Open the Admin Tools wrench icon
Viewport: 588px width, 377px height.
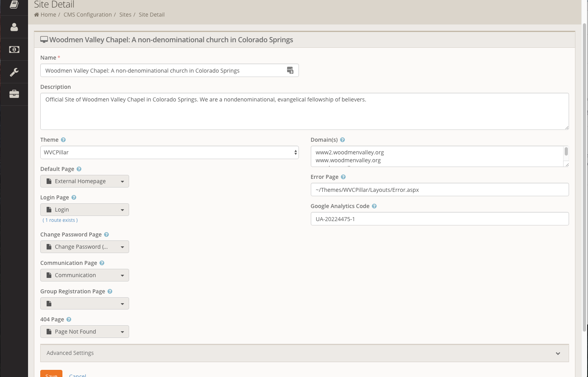(14, 72)
